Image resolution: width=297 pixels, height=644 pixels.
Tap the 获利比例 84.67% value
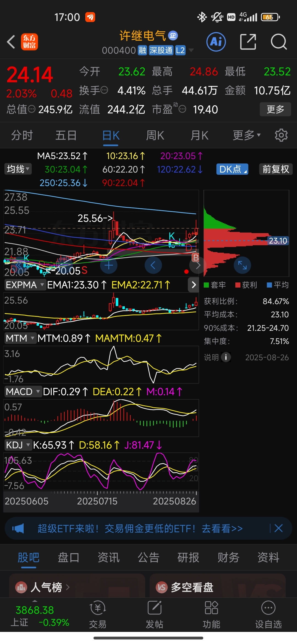(276, 301)
